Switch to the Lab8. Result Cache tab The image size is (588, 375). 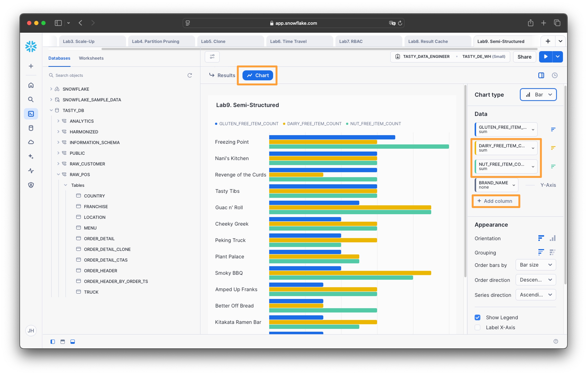(x=428, y=41)
